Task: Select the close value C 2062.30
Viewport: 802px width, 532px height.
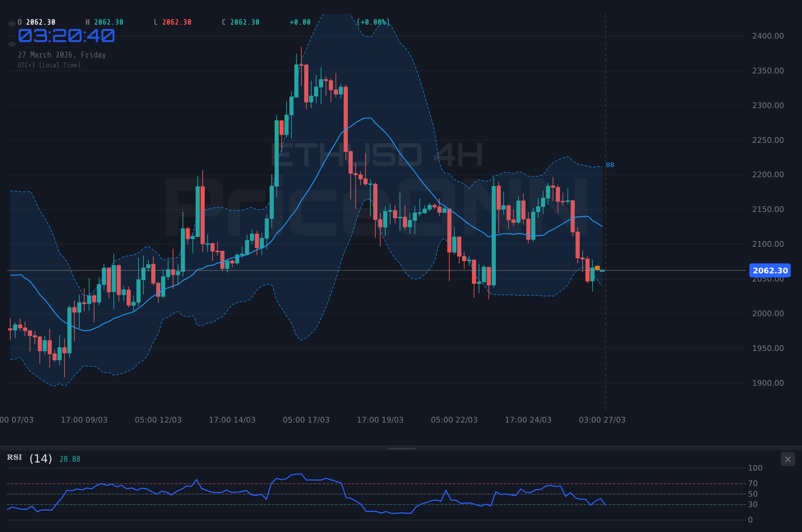Action: point(240,22)
